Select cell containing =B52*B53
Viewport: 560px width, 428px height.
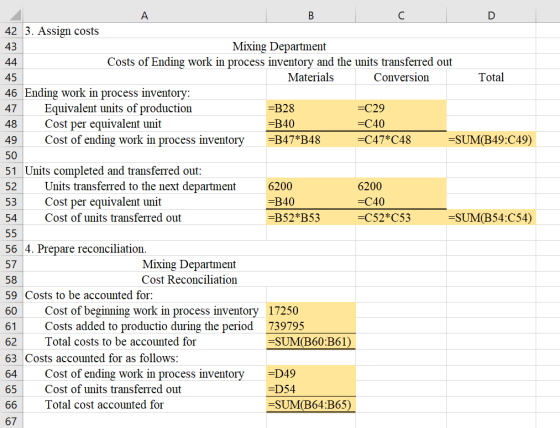click(311, 218)
